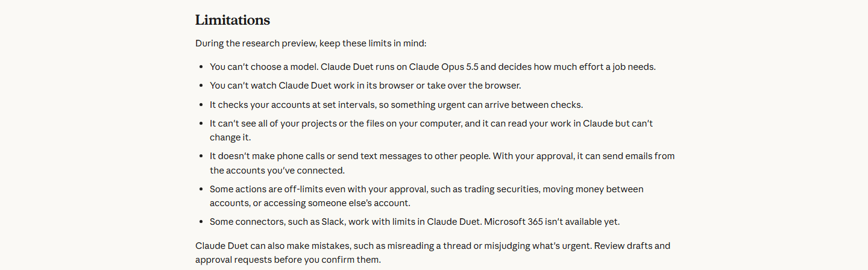Click the bullet dot before "Some connectors, such as Slack"
This screenshot has height=270, width=868.
click(201, 222)
